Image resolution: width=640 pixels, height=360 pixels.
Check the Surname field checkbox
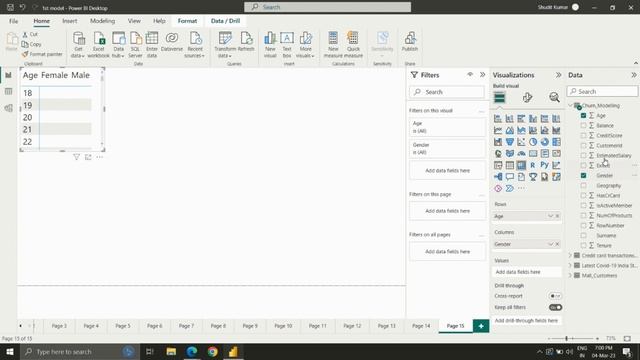[x=583, y=236]
